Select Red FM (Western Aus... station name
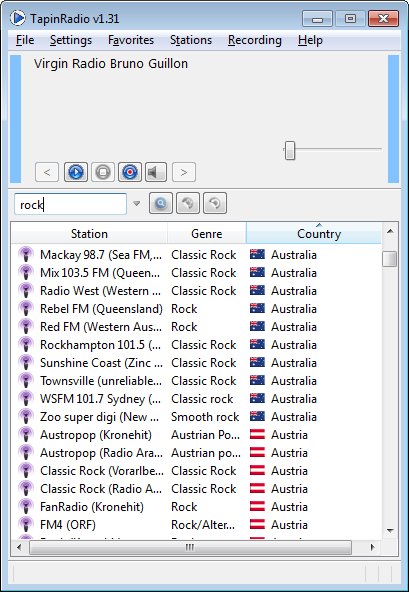409x592 pixels. pyautogui.click(x=101, y=327)
